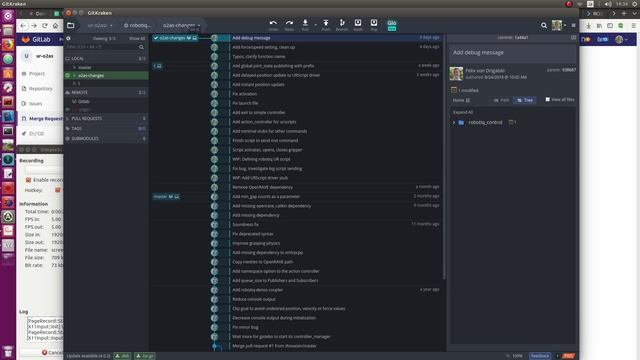This screenshot has width=640, height=360.
Task: Collapse the REMOTE section header
Action: click(106, 93)
